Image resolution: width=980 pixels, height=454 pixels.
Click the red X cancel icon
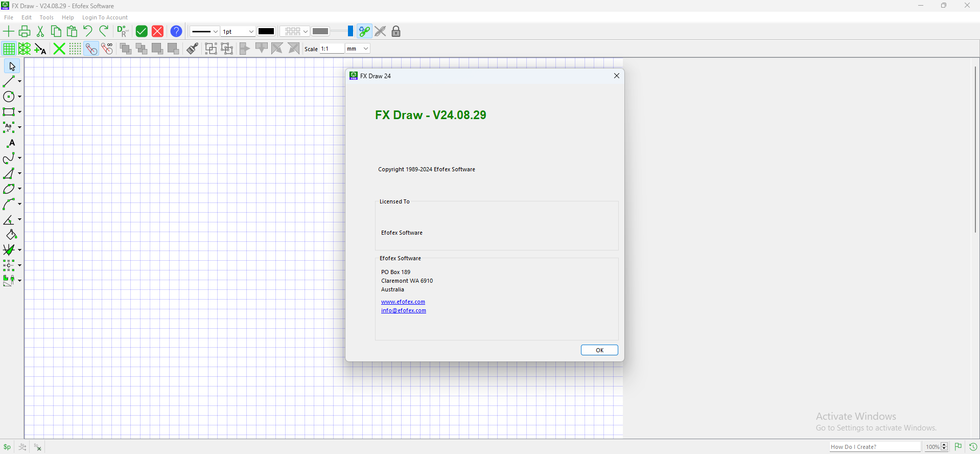coord(158,31)
